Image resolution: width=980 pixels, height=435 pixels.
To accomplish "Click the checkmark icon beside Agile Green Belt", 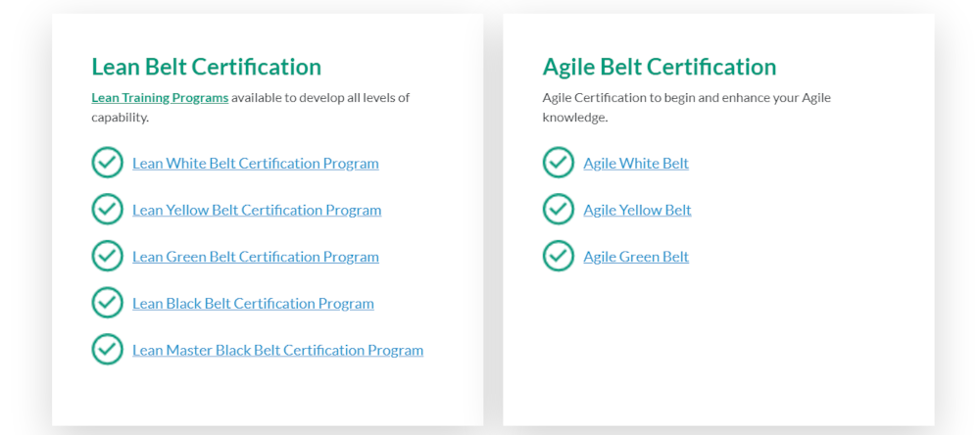I will [559, 257].
